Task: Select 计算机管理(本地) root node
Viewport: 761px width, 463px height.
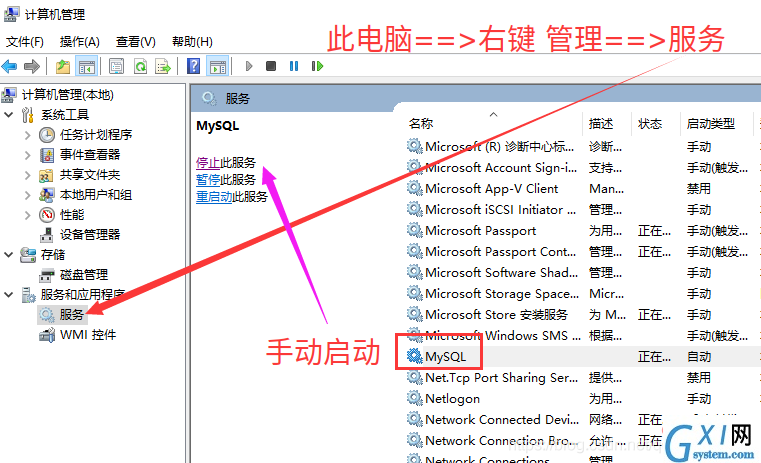Action: [67, 95]
